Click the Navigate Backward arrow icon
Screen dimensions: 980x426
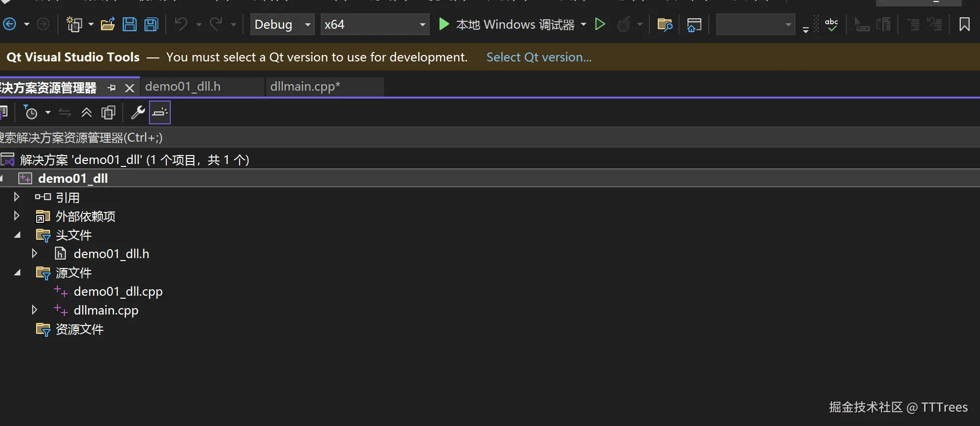pos(9,24)
